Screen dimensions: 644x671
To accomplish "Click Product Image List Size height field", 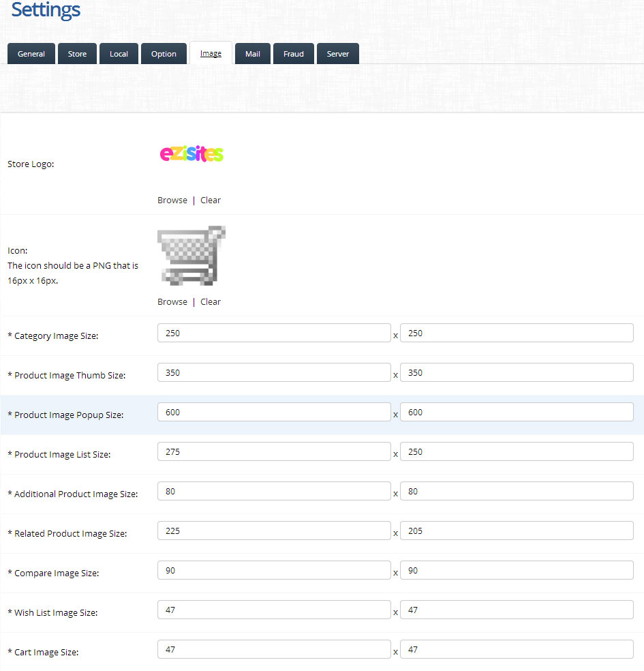I will click(517, 451).
